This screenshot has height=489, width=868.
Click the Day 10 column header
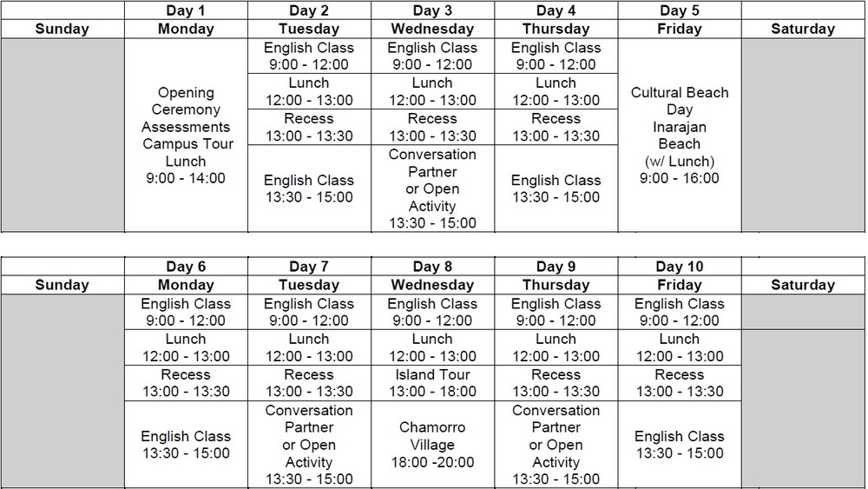click(680, 267)
